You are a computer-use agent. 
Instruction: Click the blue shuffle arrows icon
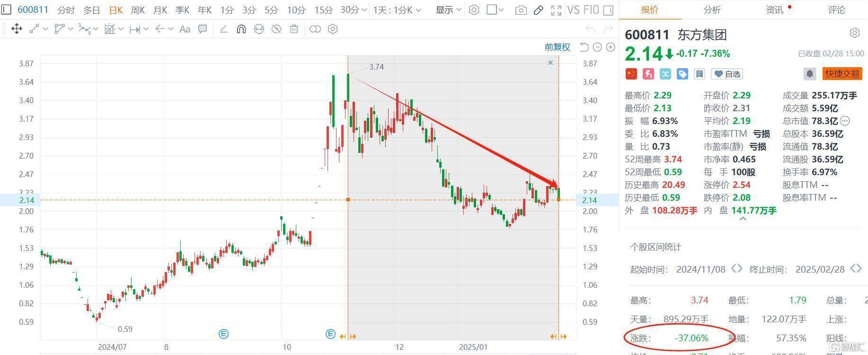click(x=665, y=74)
